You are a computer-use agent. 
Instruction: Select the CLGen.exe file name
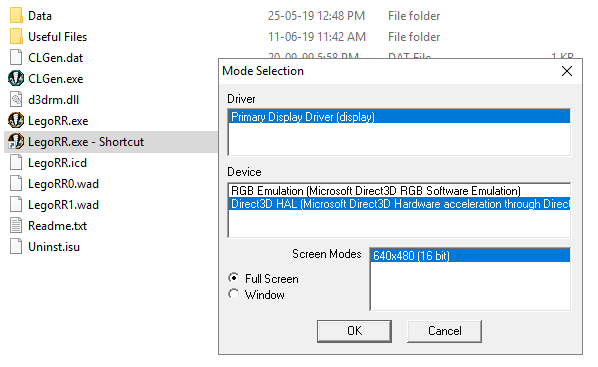click(x=56, y=79)
